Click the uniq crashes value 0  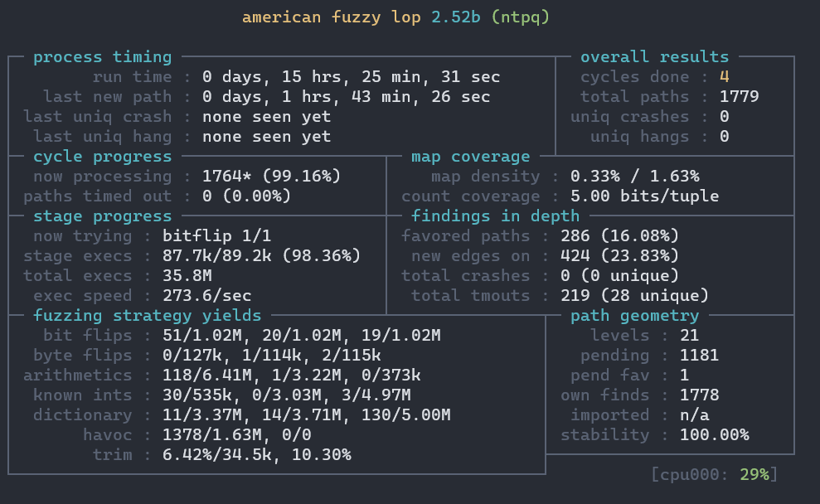(x=725, y=117)
